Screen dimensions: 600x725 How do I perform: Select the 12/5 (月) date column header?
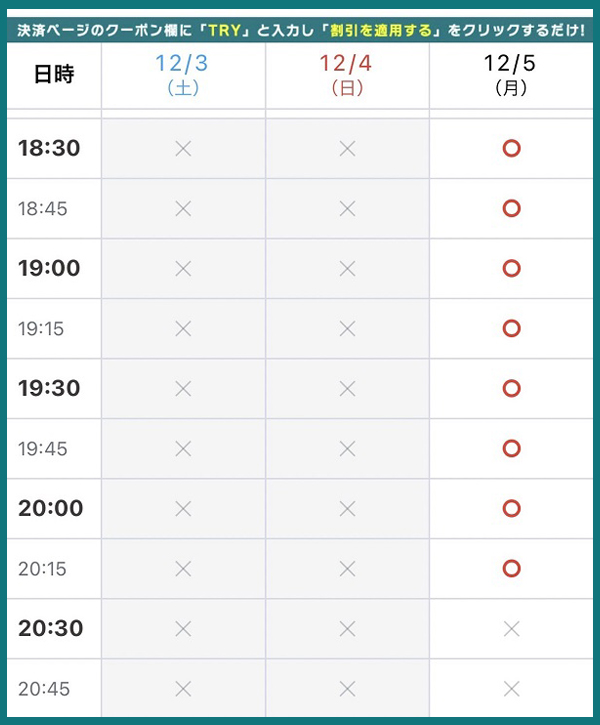pyautogui.click(x=510, y=75)
